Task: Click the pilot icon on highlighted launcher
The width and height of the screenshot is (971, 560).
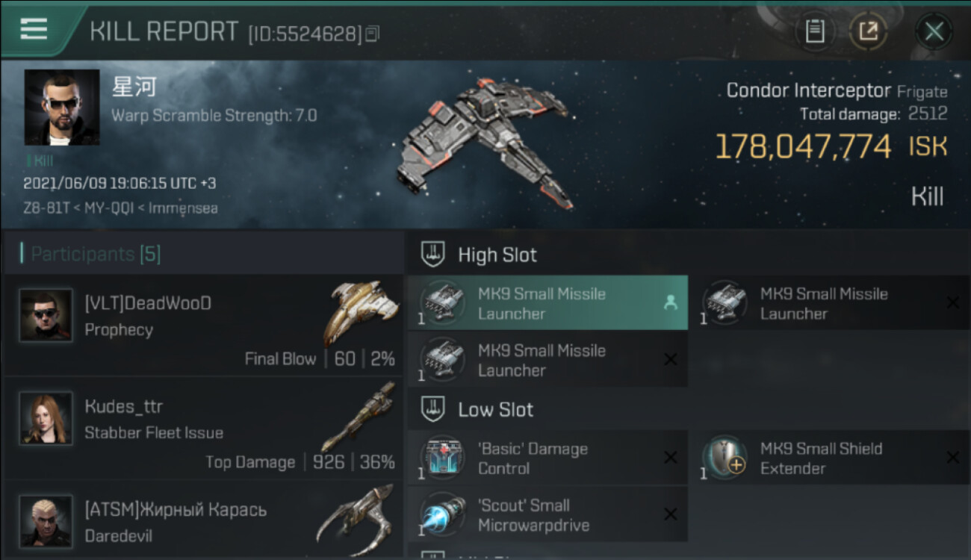Action: click(x=670, y=302)
